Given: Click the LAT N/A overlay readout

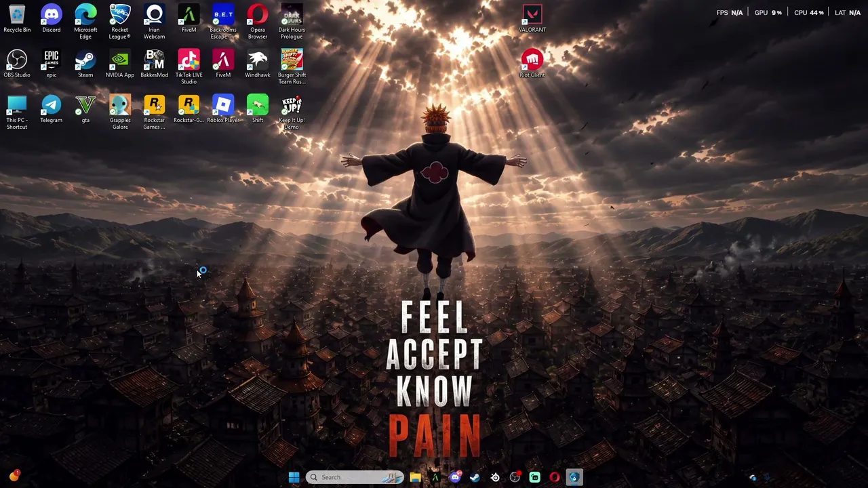Looking at the screenshot, I should [x=848, y=13].
